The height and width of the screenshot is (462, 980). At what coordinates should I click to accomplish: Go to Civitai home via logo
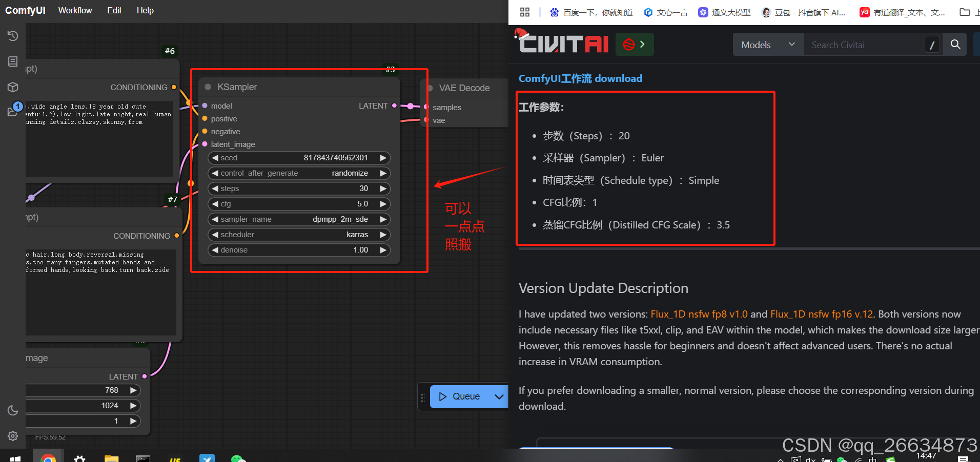tap(561, 42)
